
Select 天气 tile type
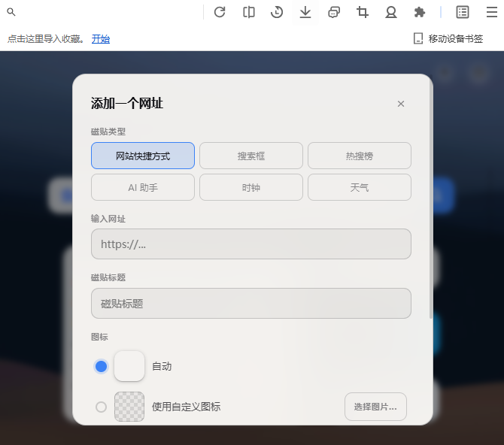360,187
